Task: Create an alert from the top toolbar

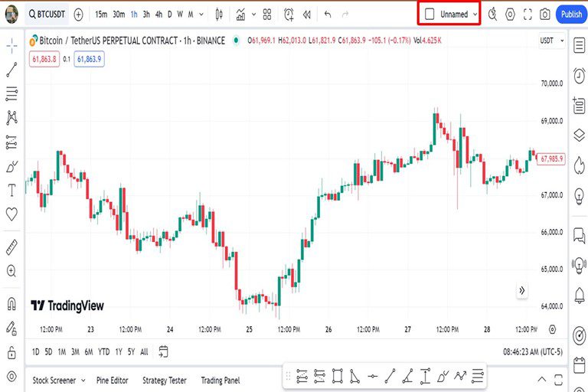Action: click(289, 15)
